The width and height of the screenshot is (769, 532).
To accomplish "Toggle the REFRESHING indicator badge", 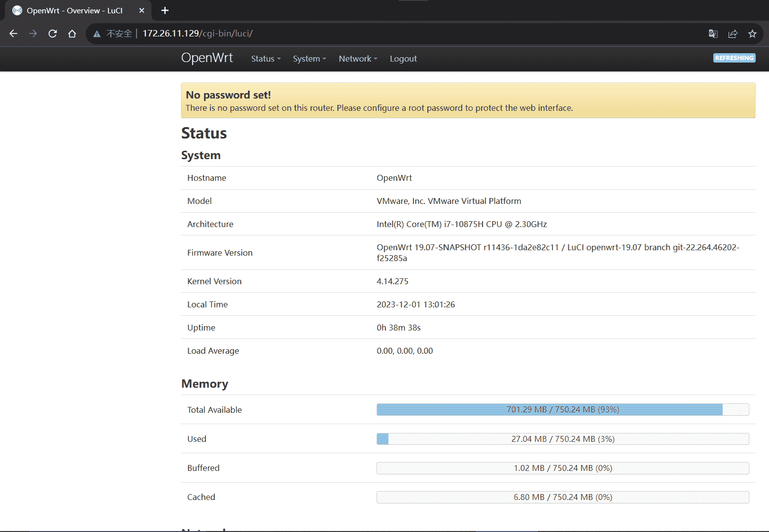I will (x=734, y=58).
